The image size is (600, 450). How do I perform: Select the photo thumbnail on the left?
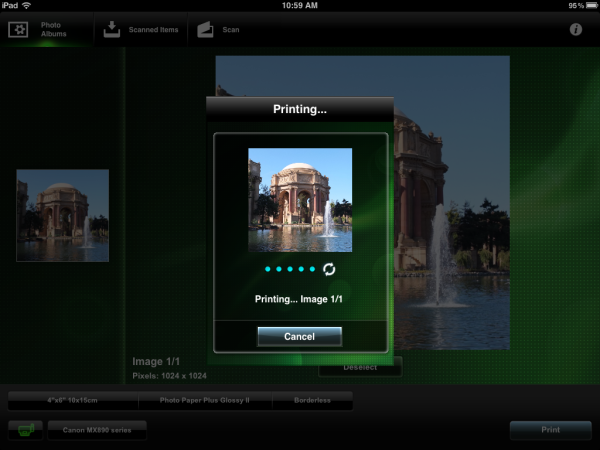click(x=62, y=215)
